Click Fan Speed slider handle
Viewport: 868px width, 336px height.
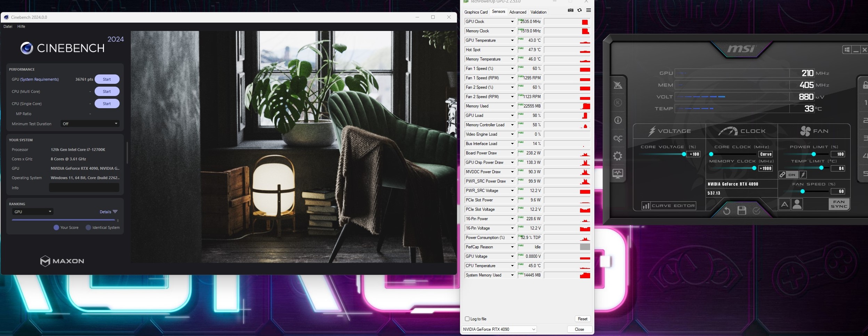[x=802, y=191]
